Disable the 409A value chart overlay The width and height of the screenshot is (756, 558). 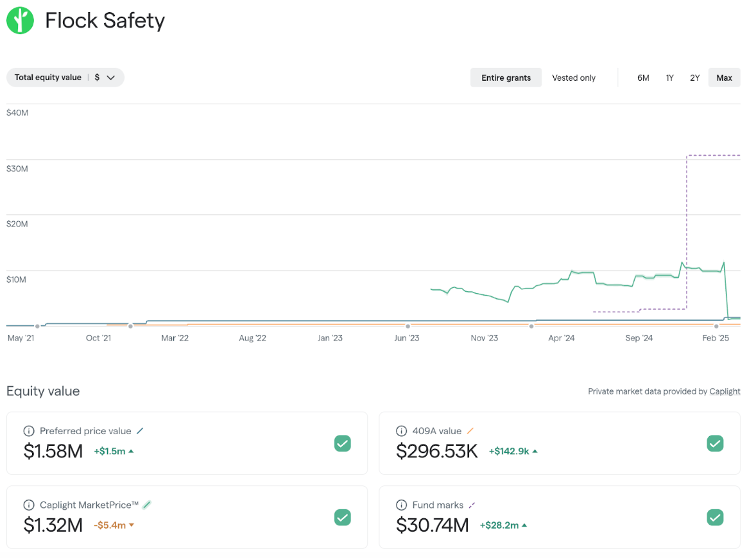[x=715, y=443]
